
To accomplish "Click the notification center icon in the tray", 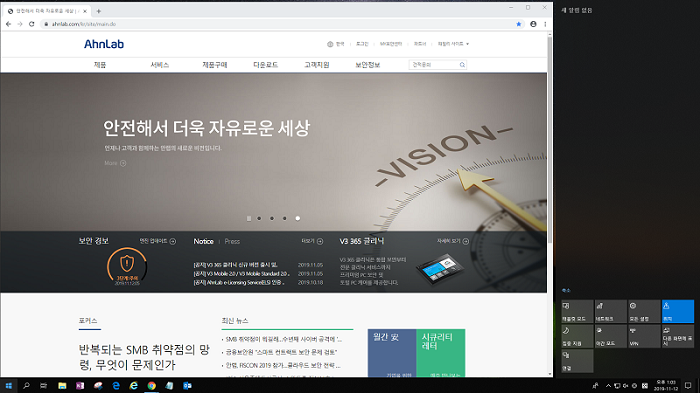I will click(x=688, y=385).
